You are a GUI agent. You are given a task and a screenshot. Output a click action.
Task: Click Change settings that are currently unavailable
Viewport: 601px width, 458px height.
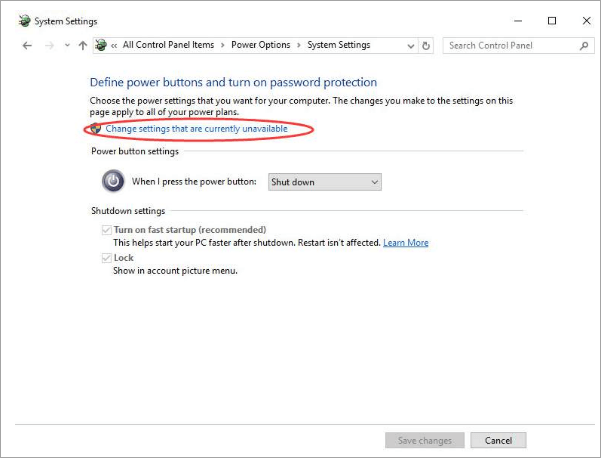(x=196, y=129)
